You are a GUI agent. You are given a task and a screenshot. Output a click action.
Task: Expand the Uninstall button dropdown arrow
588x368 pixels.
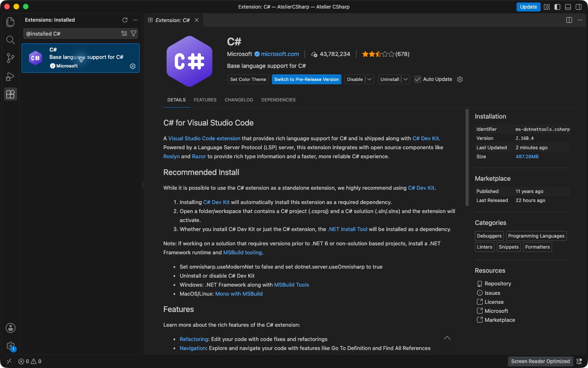click(405, 79)
